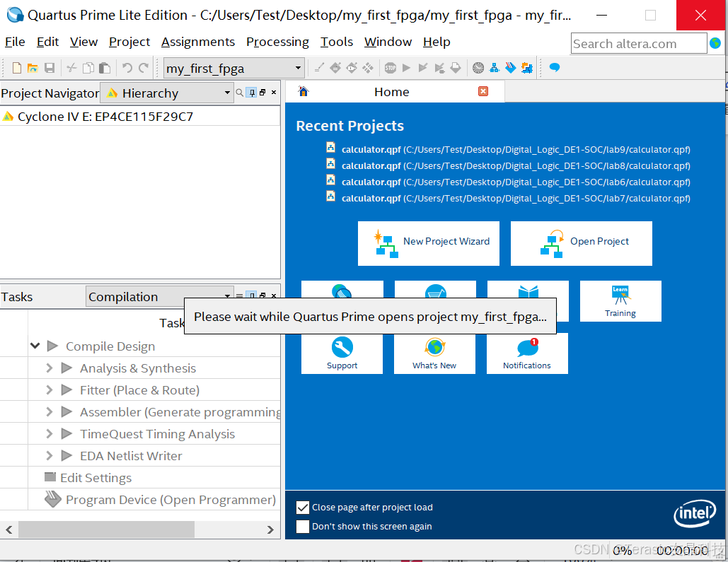This screenshot has height=562, width=728.
Task: Open the my_first_fpga project revision dropdown
Action: (234, 69)
